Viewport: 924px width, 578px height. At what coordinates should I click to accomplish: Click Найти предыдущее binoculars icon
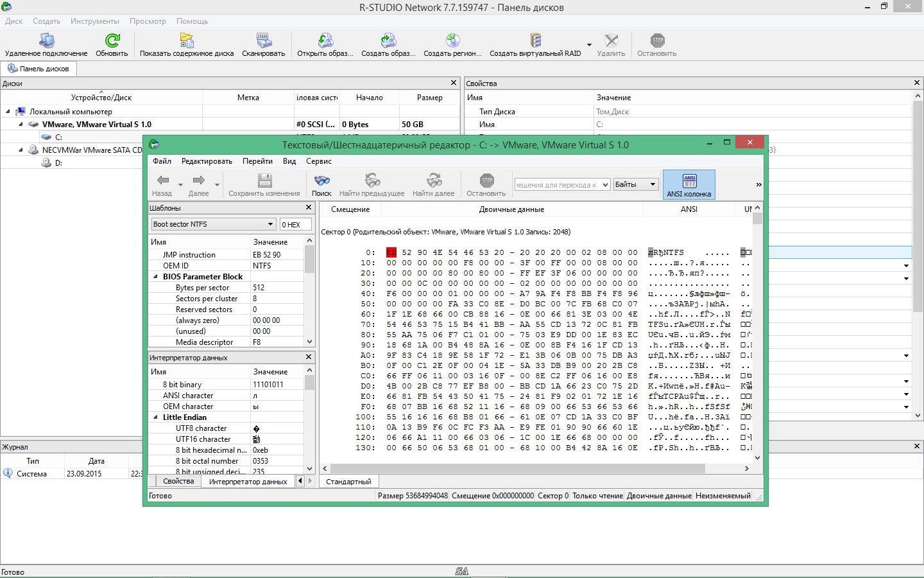point(372,180)
